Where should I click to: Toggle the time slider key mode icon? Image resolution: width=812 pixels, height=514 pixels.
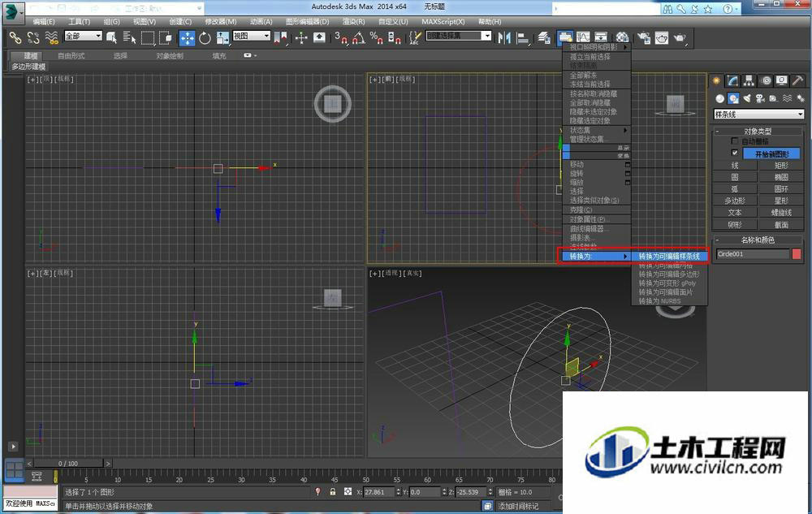(x=37, y=476)
